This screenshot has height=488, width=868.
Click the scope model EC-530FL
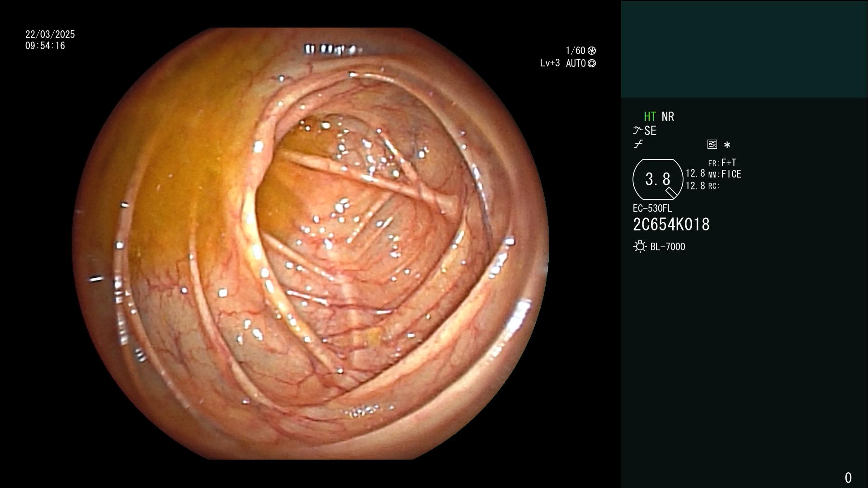652,208
